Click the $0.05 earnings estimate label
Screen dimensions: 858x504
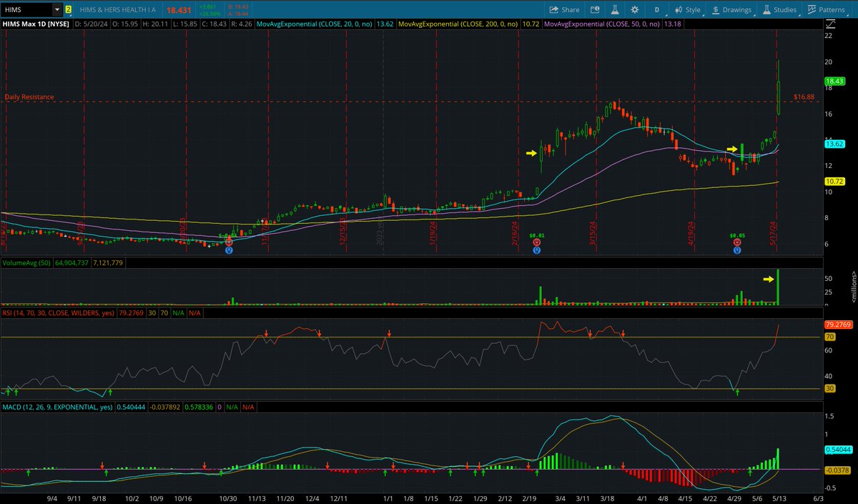737,234
